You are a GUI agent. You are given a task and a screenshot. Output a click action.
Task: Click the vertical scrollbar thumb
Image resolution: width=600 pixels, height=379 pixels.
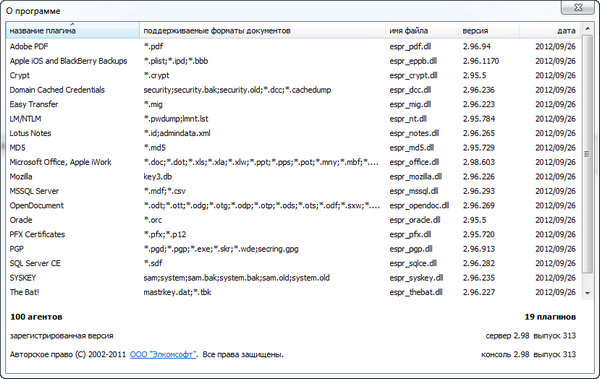tap(587, 154)
